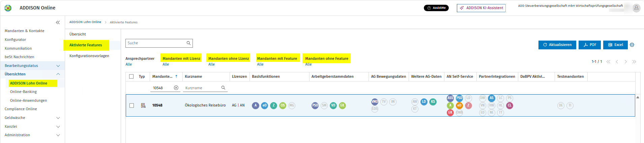Click the magnifier icon in the Suche field
Image resolution: width=644 pixels, height=143 pixels.
(188, 43)
